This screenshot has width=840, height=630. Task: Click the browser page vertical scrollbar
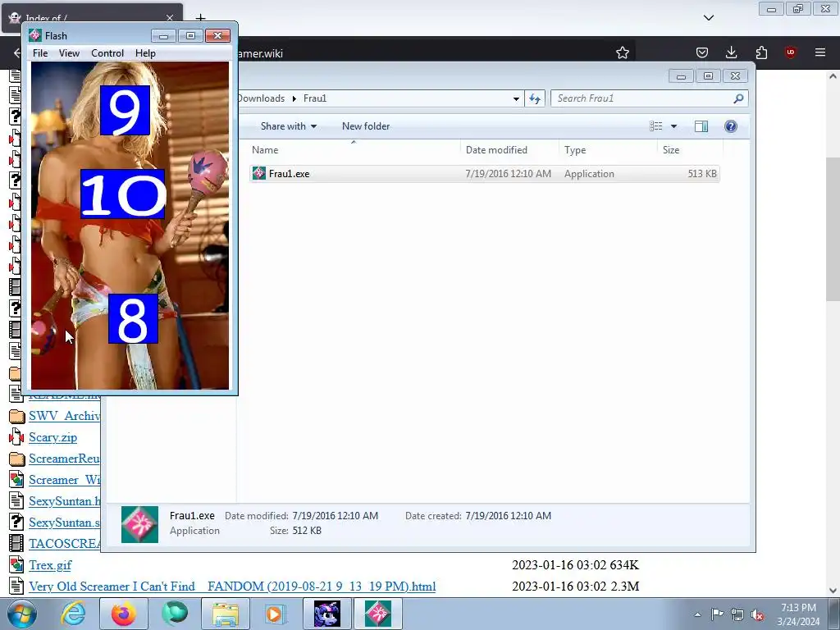pyautogui.click(x=833, y=230)
